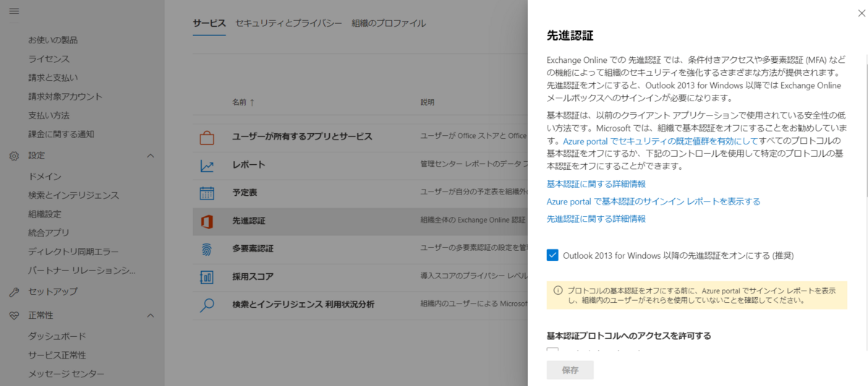
Task: Open link 先進認証に関する詳細情報
Action: pos(596,218)
